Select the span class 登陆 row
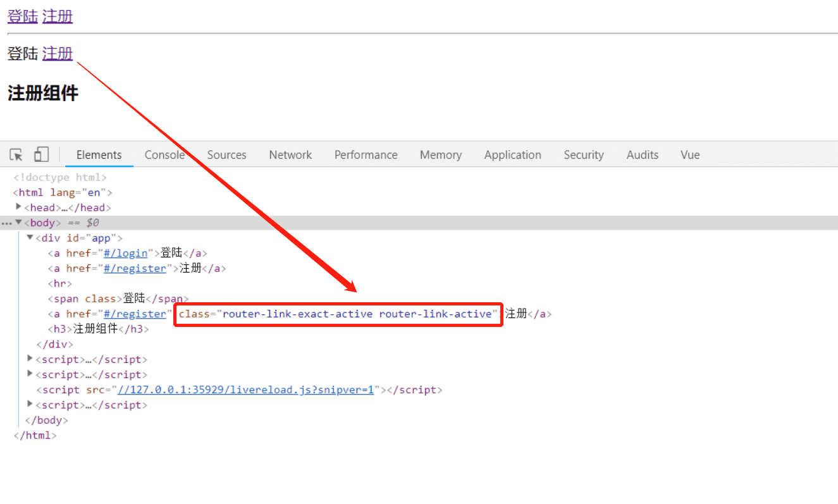Viewport: 838px width, 504px height. pos(118,298)
